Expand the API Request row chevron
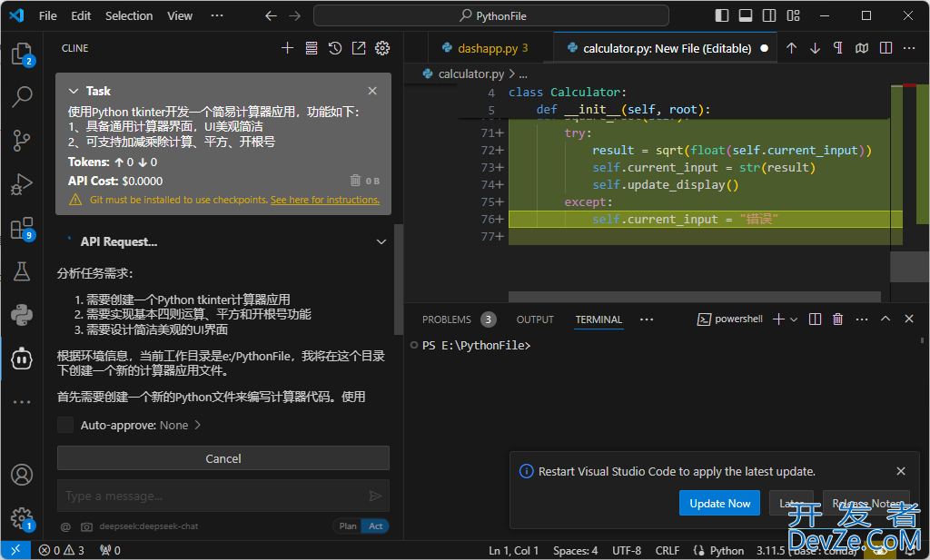 coord(381,241)
